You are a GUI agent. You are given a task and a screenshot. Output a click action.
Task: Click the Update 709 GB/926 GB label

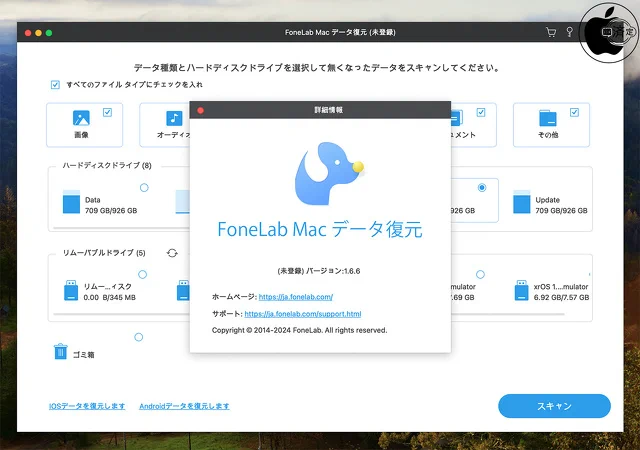(561, 205)
